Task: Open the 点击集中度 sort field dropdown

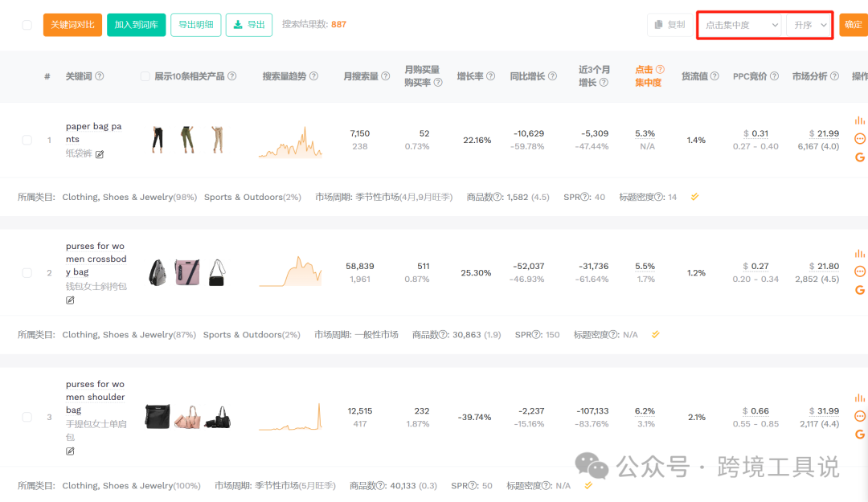Action: [741, 25]
